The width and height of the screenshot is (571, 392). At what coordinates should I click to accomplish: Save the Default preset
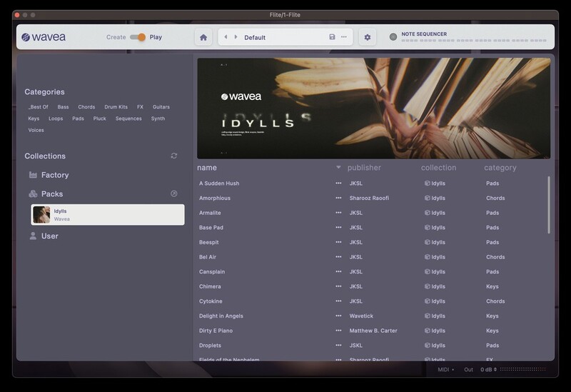[x=332, y=37]
